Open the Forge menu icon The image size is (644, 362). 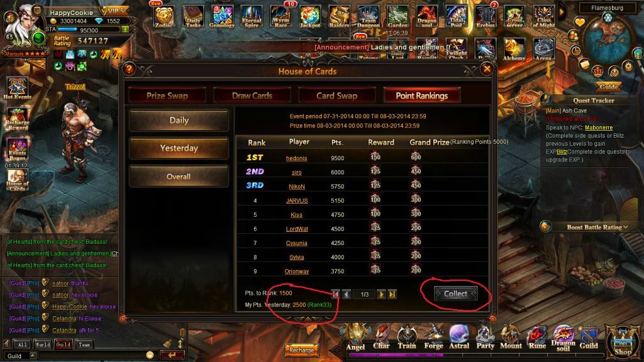(433, 337)
